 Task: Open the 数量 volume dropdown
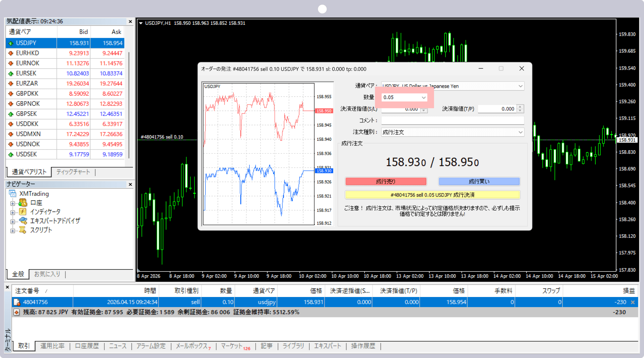pos(424,98)
